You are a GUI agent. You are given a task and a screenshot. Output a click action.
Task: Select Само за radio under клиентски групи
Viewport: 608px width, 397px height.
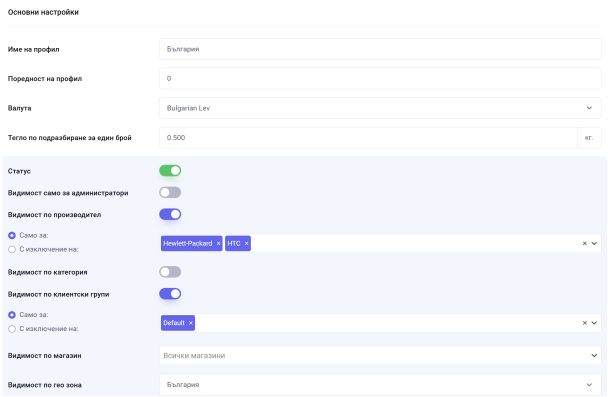tap(12, 315)
